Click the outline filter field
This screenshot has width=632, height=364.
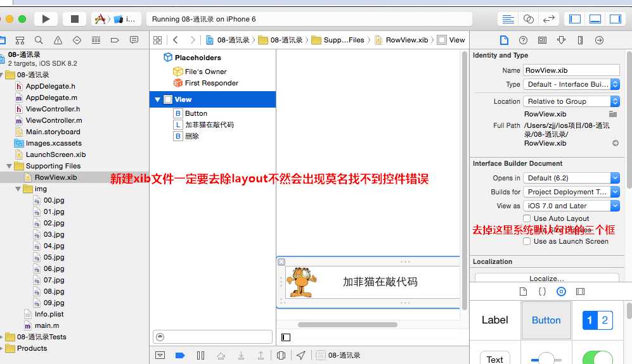click(213, 337)
